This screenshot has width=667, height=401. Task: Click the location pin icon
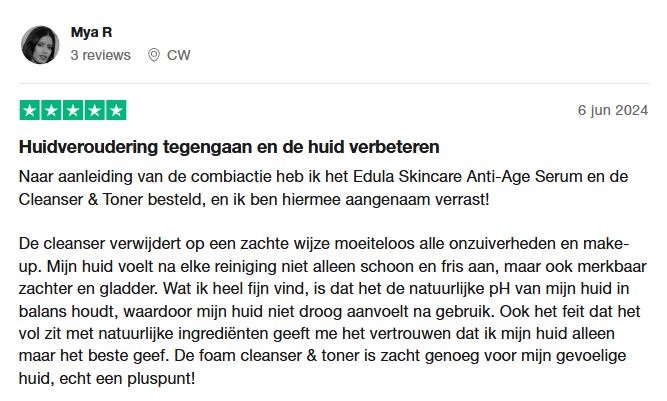154,55
